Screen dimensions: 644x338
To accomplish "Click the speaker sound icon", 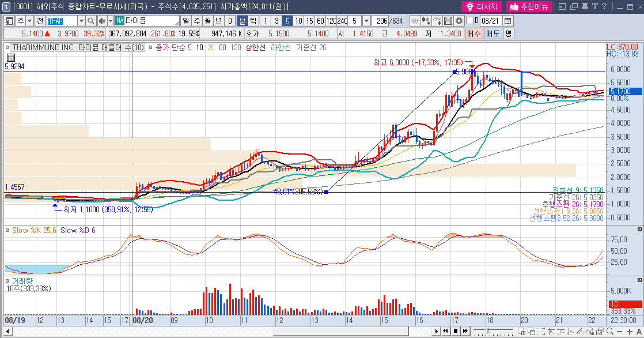I will click(102, 21).
